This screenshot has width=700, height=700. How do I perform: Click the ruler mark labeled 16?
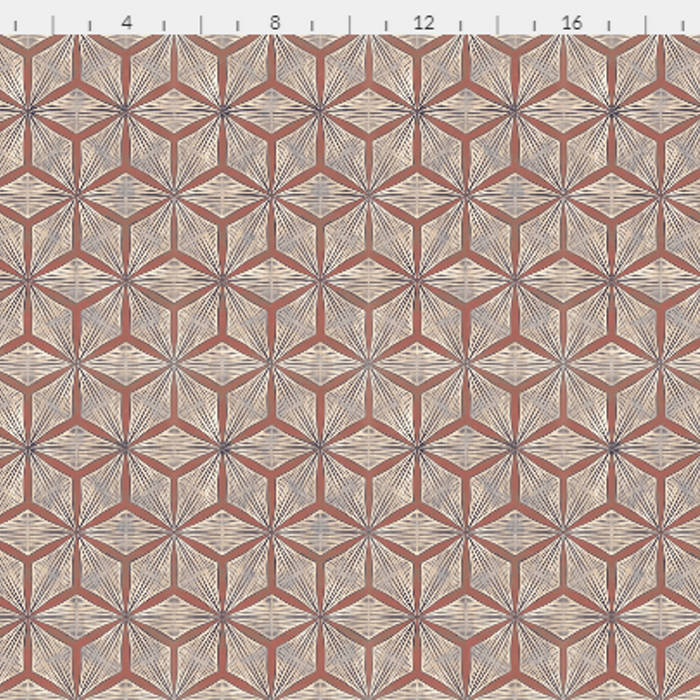coord(571,21)
